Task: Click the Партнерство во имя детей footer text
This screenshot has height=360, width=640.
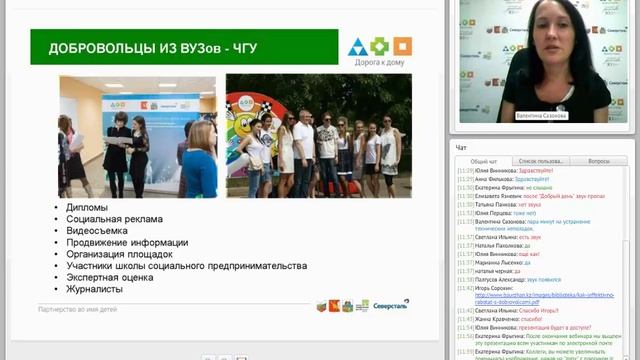Action: 78,309
